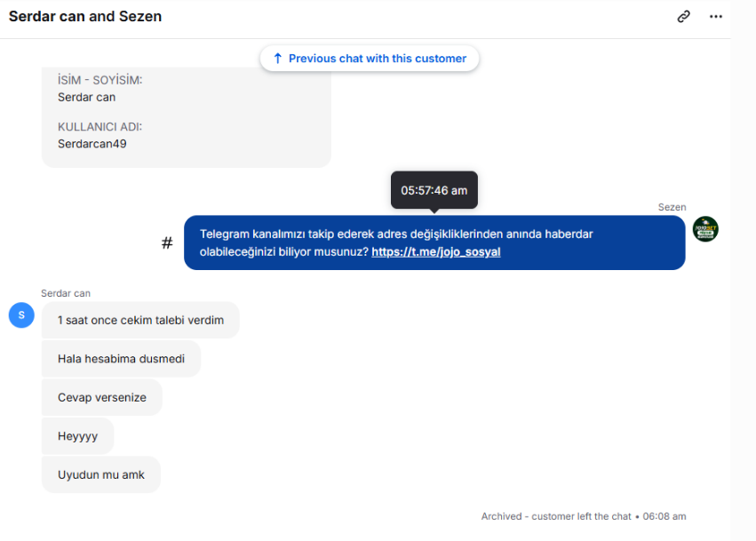Click the copy chat link icon
The image size is (756, 541).
683,16
